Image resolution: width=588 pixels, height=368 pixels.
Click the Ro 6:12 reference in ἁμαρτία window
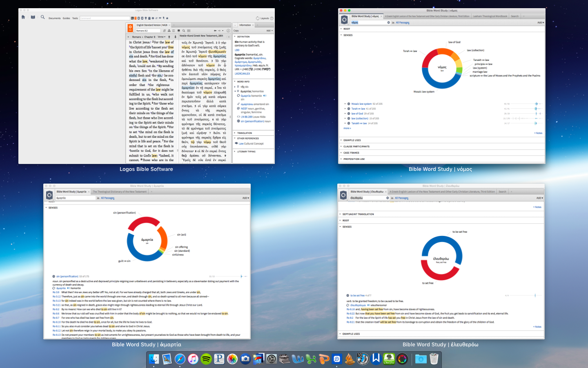coord(56,330)
